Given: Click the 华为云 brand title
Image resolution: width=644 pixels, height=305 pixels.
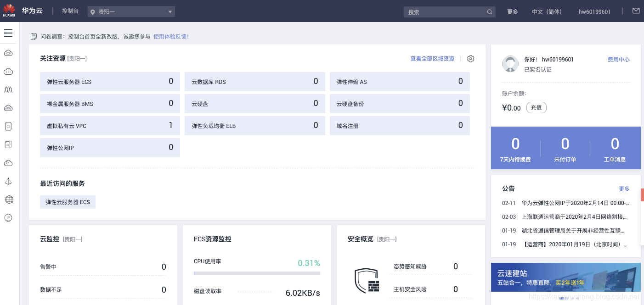Looking at the screenshot, I should tap(32, 11).
